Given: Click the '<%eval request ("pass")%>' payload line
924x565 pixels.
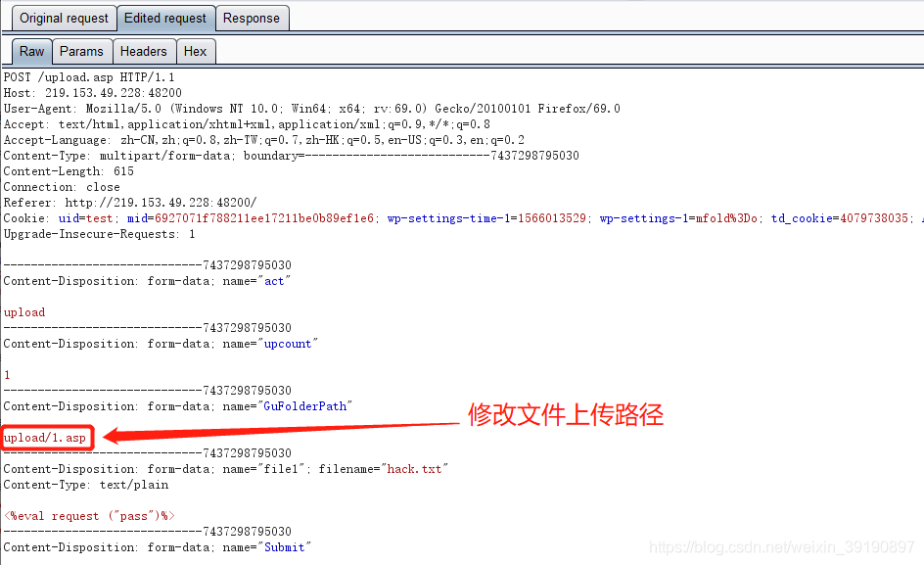Looking at the screenshot, I should pos(90,516).
